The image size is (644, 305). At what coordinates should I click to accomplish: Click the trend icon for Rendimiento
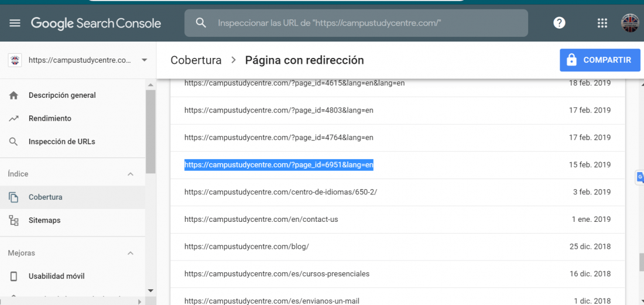pyautogui.click(x=13, y=119)
